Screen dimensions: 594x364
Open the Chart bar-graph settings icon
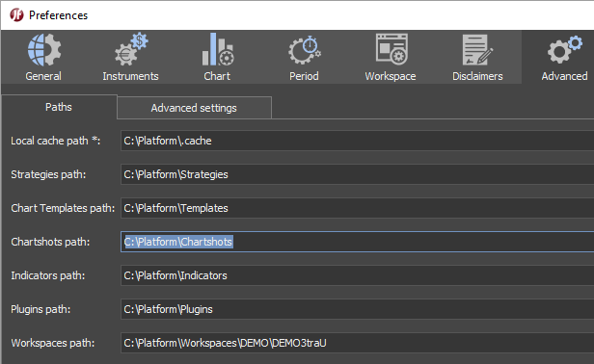click(218, 49)
